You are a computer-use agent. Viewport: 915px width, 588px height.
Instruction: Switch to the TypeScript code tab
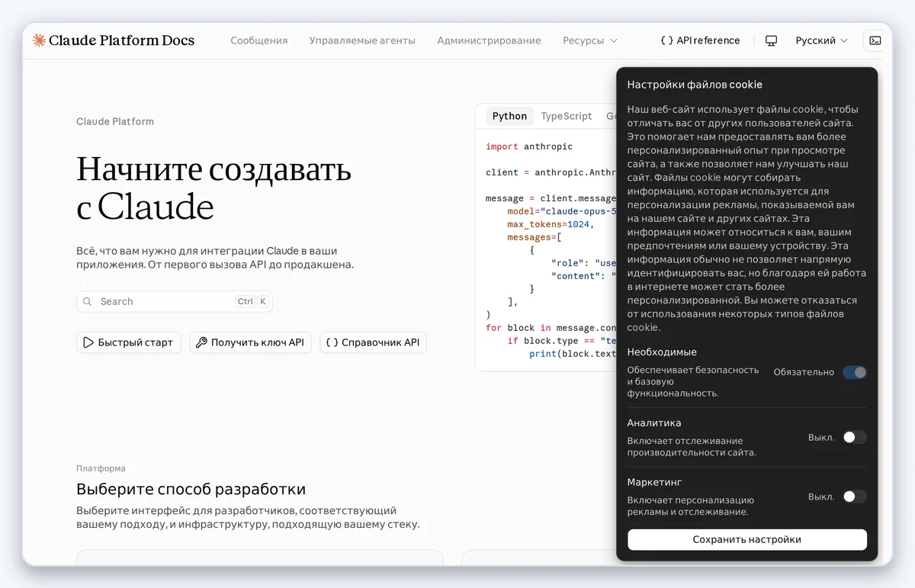567,116
